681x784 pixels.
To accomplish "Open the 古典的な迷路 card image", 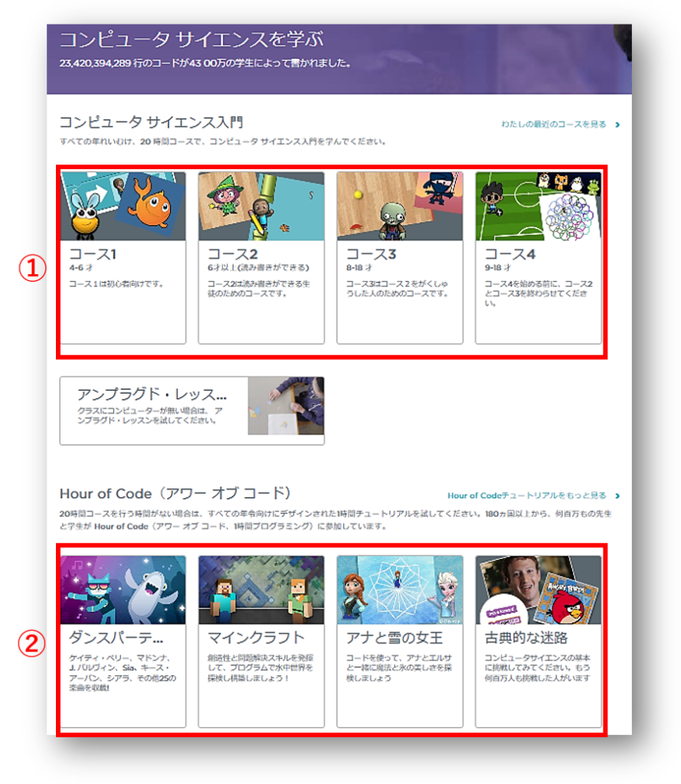I will pyautogui.click(x=539, y=590).
